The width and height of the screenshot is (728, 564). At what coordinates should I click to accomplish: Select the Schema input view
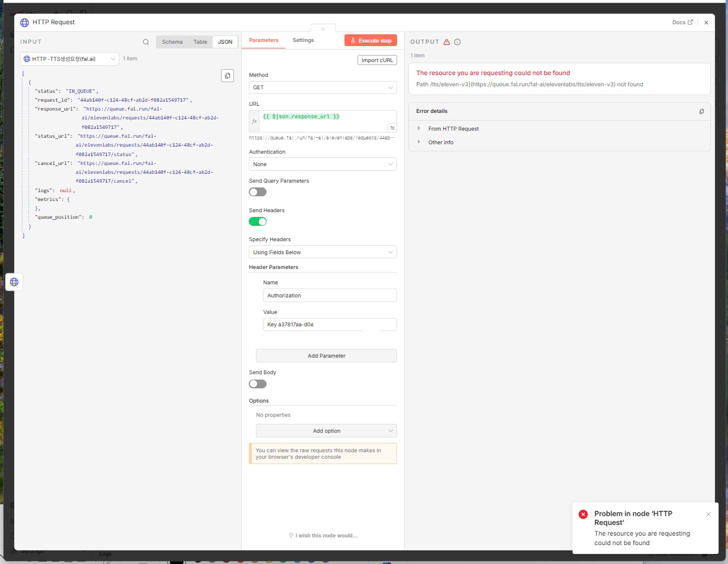tap(172, 42)
